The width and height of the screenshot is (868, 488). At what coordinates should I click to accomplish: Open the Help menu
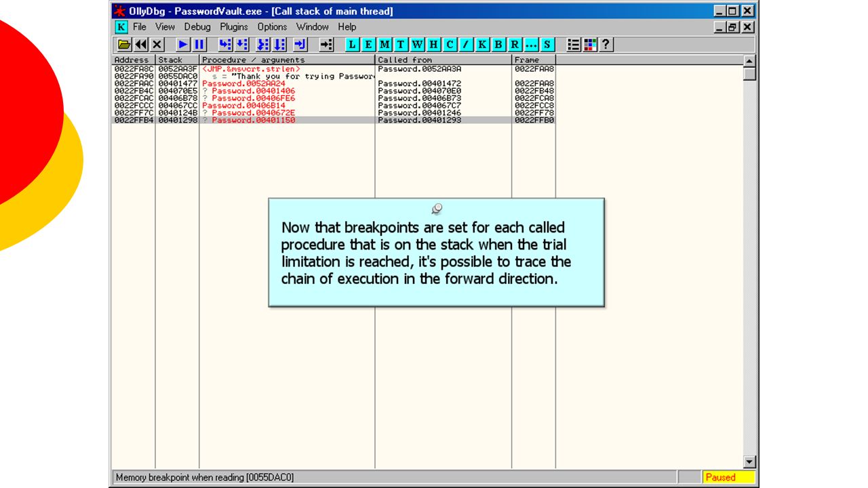tap(347, 27)
